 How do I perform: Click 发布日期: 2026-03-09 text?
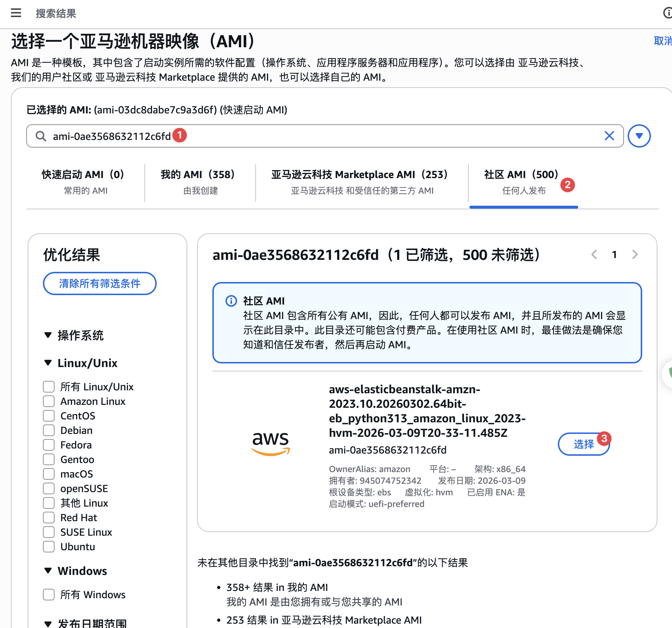[482, 480]
